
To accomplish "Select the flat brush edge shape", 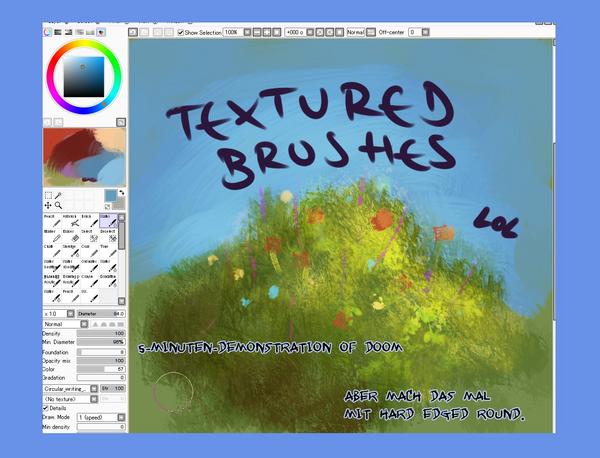I will pos(121,324).
